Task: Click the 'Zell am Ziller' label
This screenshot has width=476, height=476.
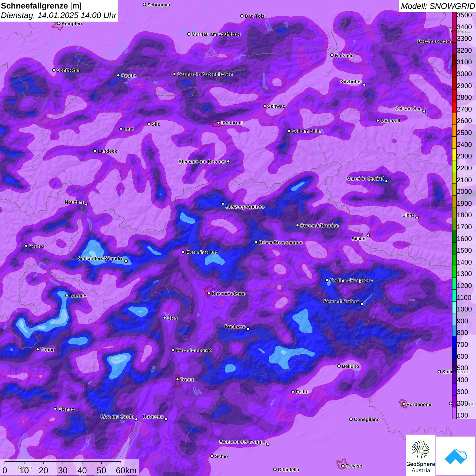Action: click(307, 131)
